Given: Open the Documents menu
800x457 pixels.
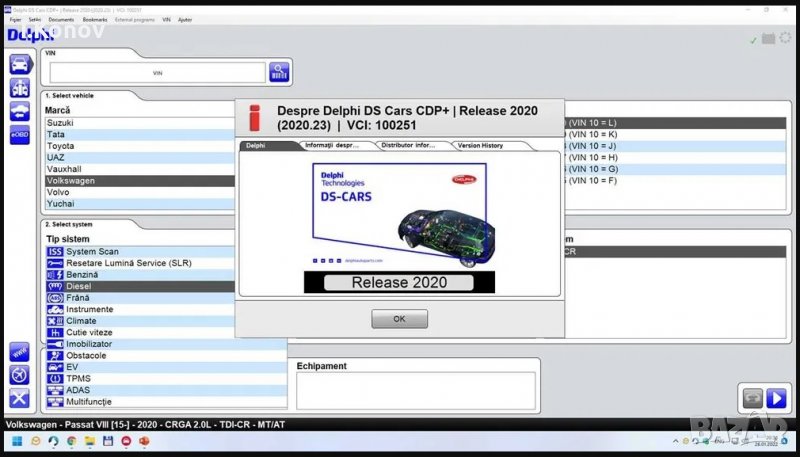Looking at the screenshot, I should (x=61, y=19).
